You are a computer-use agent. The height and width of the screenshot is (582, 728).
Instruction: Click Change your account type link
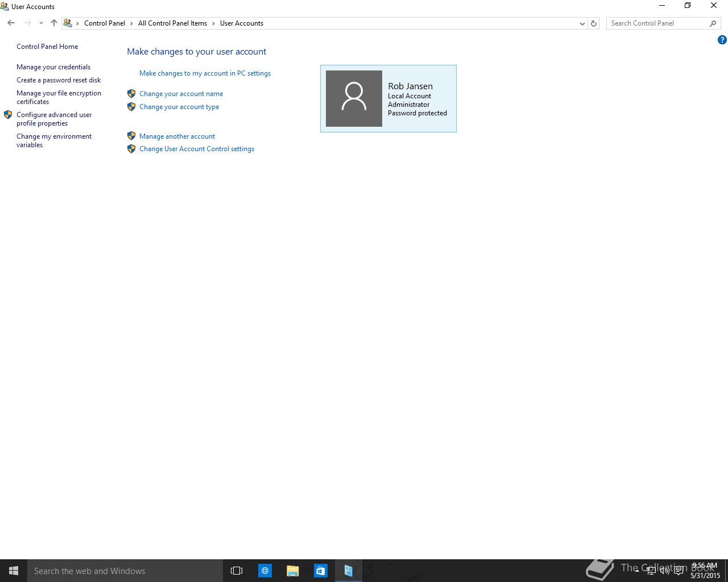179,107
